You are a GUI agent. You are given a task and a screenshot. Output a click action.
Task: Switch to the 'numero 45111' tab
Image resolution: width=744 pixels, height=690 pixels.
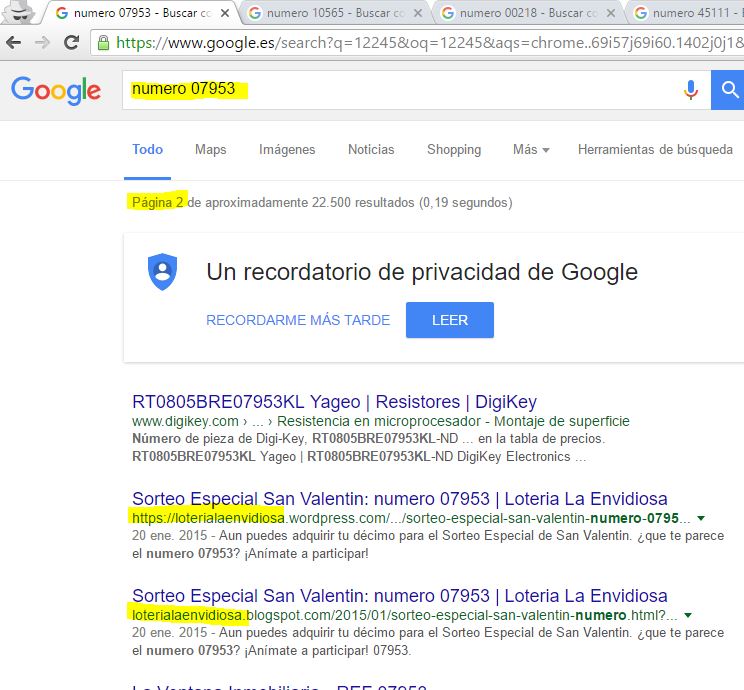coord(688,13)
